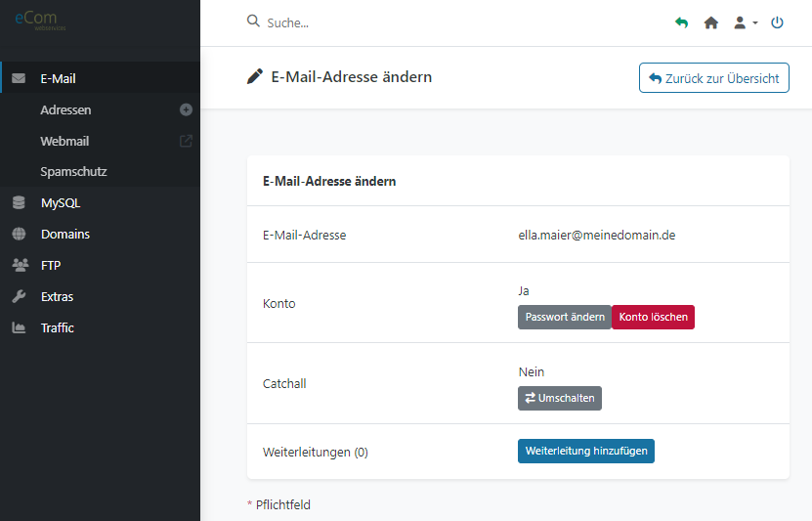The height and width of the screenshot is (521, 812).
Task: Click into the Suche search field
Action: coord(391,22)
